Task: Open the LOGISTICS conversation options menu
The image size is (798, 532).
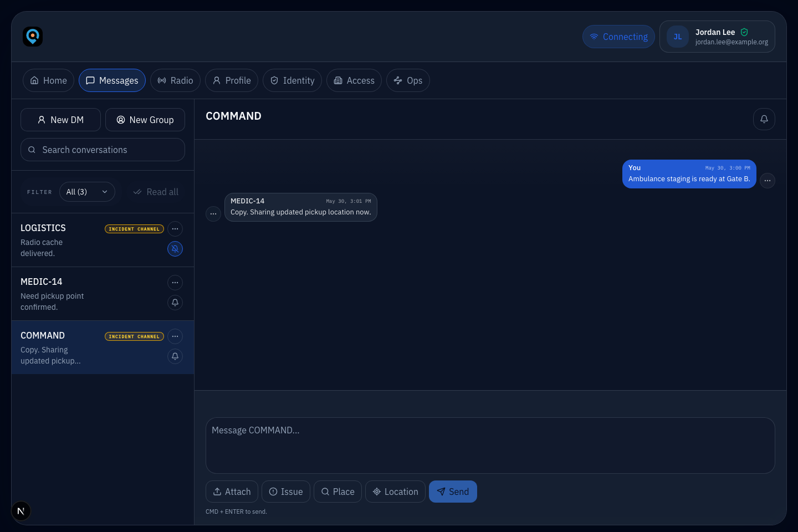Action: coord(175,229)
